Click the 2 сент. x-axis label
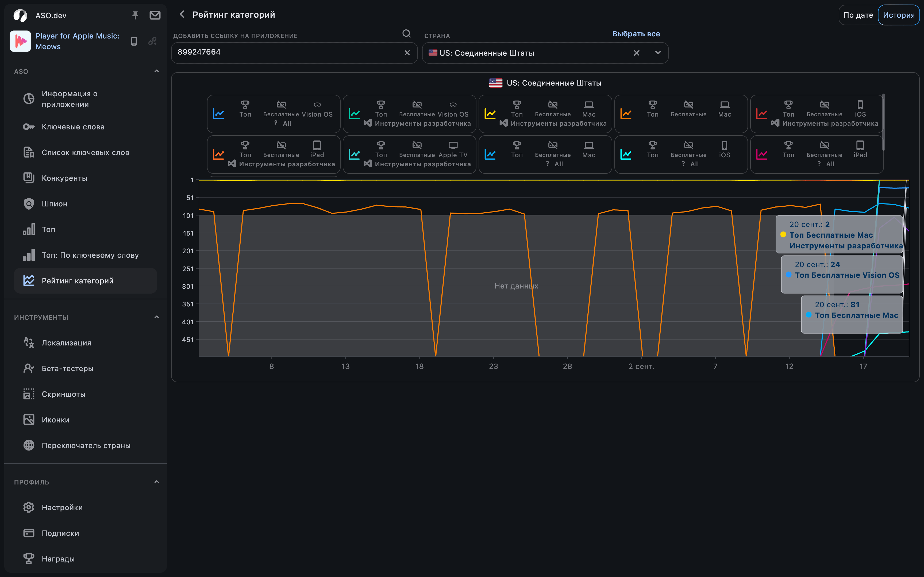 (641, 366)
